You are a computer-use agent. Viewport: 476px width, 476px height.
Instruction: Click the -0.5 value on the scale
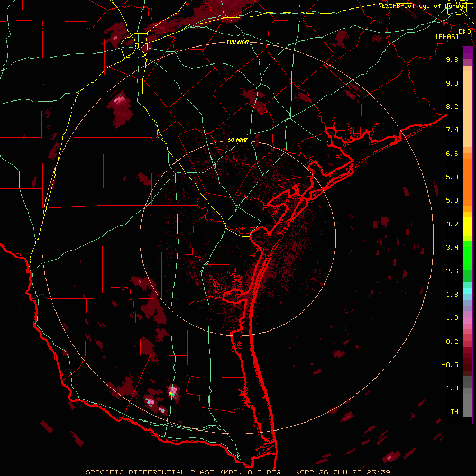coord(450,365)
